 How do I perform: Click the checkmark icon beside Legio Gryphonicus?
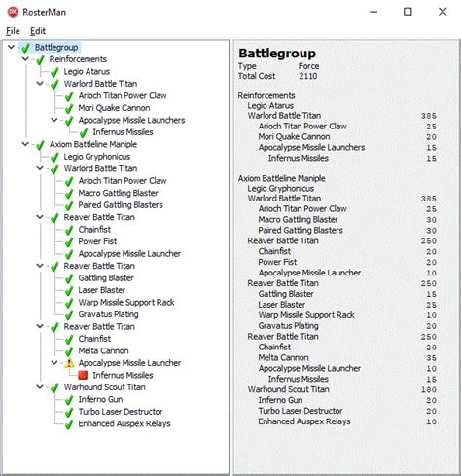54,157
